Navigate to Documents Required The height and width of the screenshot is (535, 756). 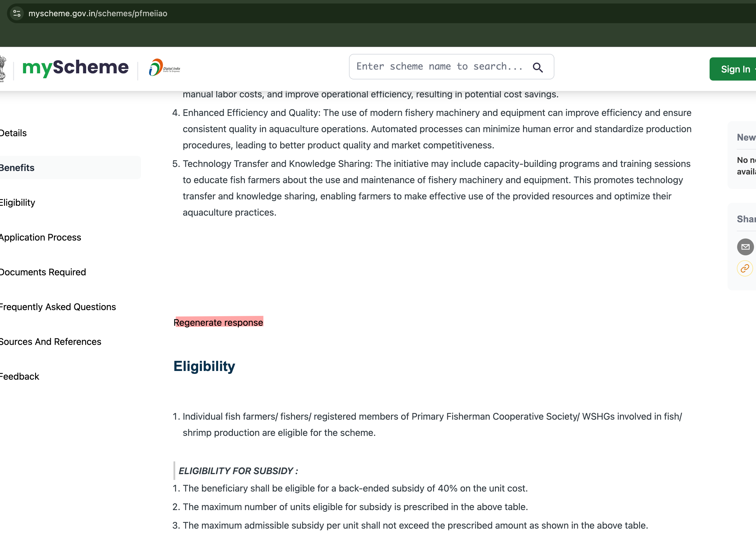[x=43, y=272]
